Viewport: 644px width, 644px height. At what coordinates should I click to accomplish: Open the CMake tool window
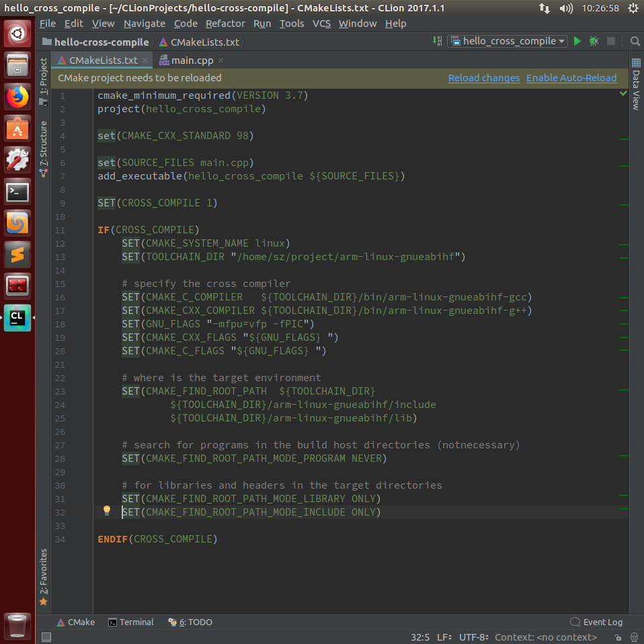coord(75,622)
